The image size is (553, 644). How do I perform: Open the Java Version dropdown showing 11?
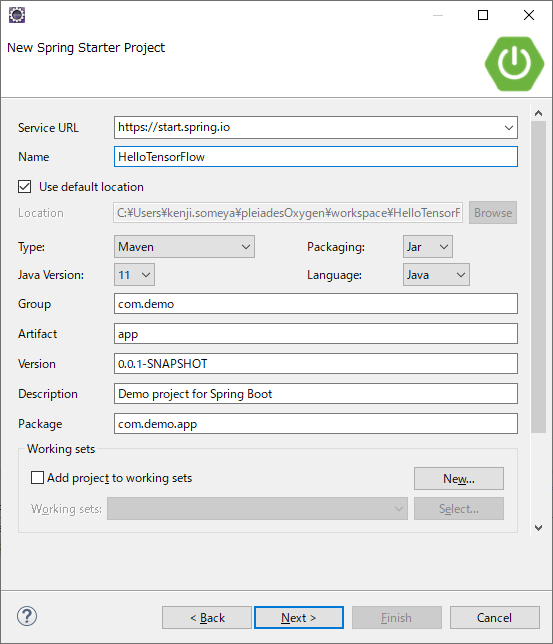click(134, 275)
